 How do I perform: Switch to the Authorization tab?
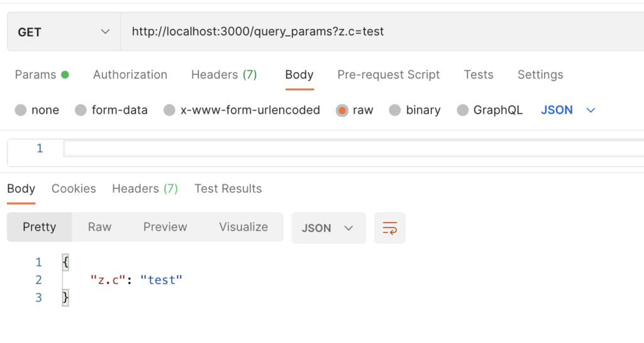coord(130,75)
